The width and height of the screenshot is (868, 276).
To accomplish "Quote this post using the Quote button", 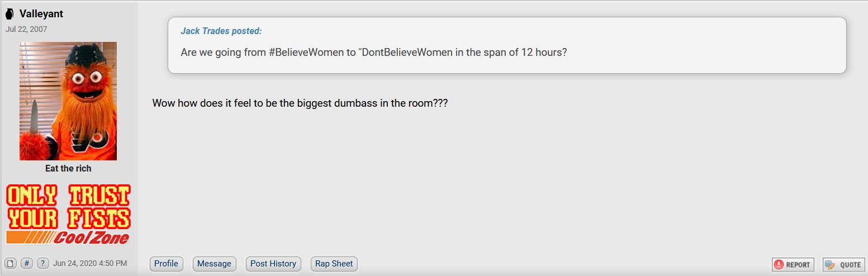I will tap(843, 265).
